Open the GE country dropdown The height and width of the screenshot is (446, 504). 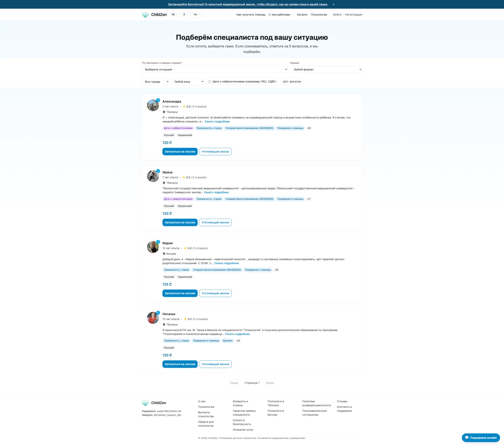pos(175,14)
